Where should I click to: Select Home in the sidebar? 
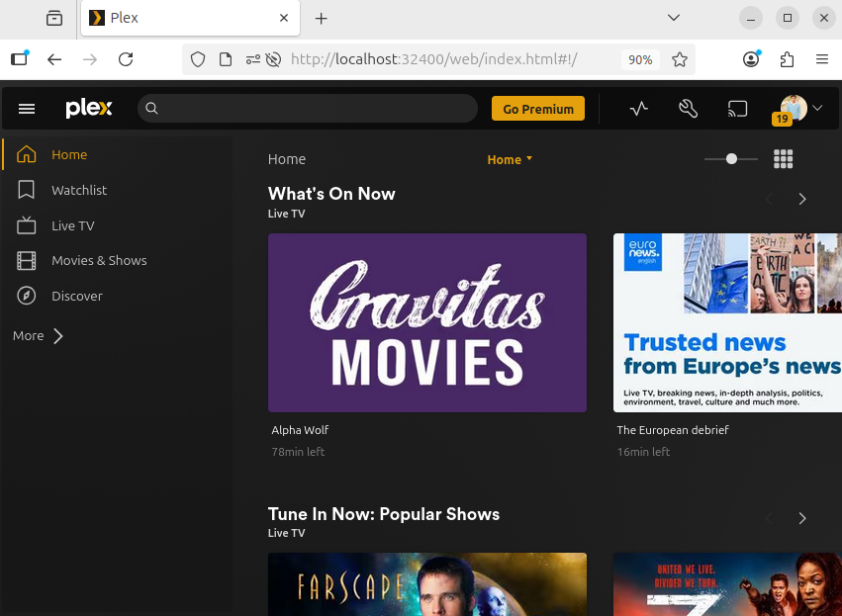69,154
